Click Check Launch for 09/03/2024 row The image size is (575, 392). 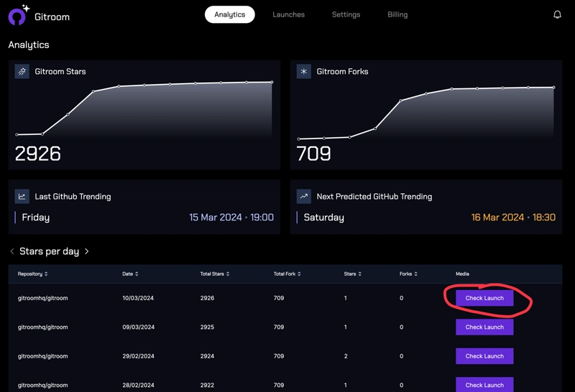(x=484, y=327)
